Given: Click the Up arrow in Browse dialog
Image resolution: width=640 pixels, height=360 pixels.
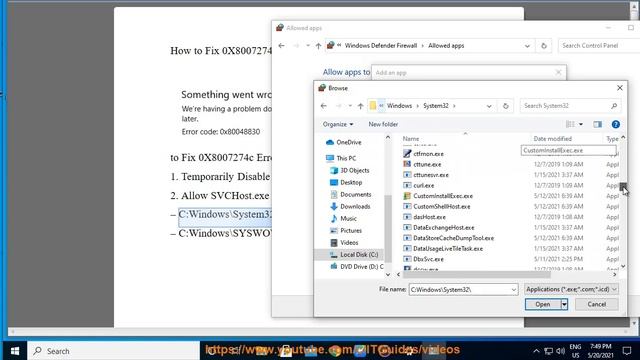Looking at the screenshot, I should pos(360,106).
